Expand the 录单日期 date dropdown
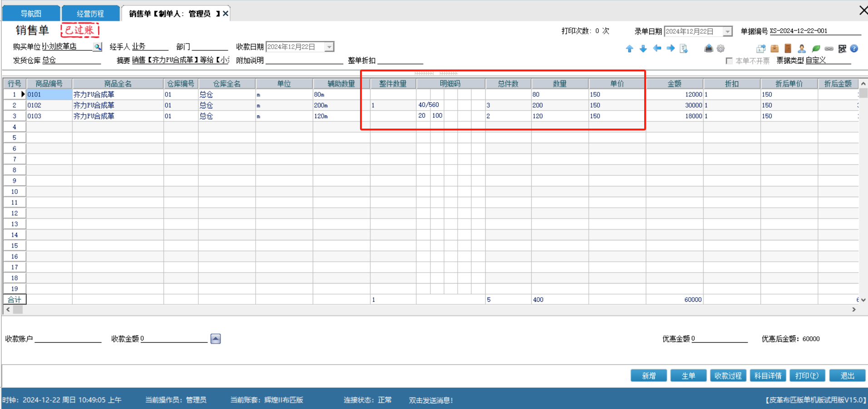 pyautogui.click(x=728, y=31)
